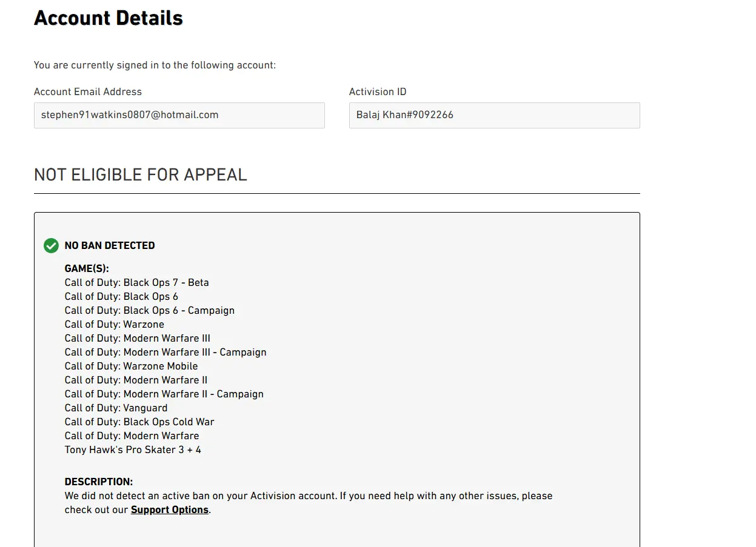Screen dimensions: 756x547
Task: Click the Activision ID field
Action: click(494, 115)
